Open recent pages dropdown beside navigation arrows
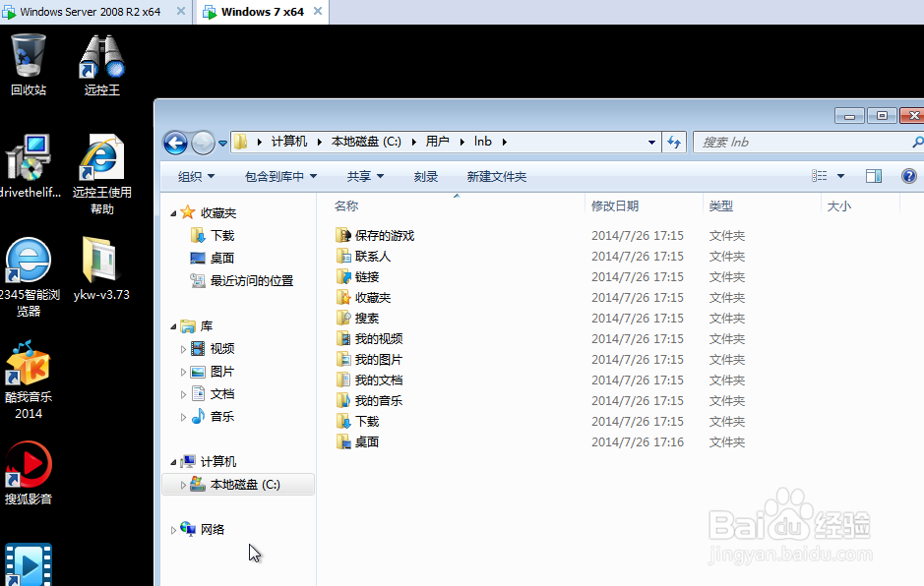The height and width of the screenshot is (586, 924). point(222,143)
